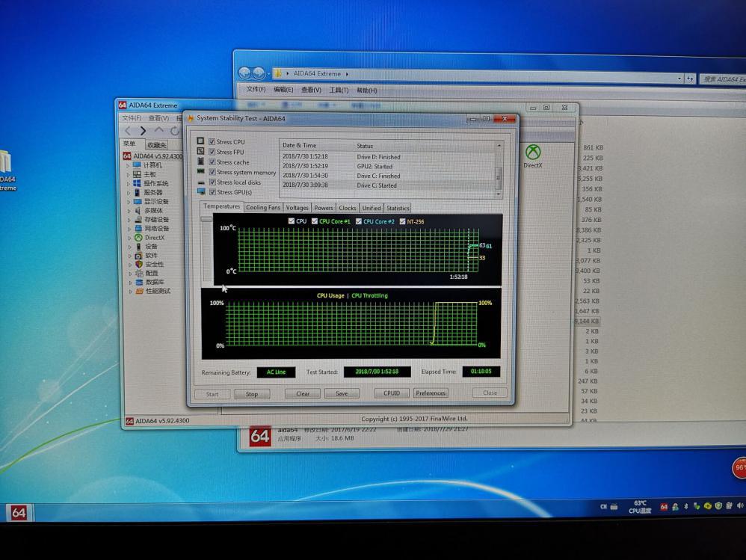Click the Explorer search box for AIDA64 Extreme
This screenshot has width=746, height=560.
(723, 79)
